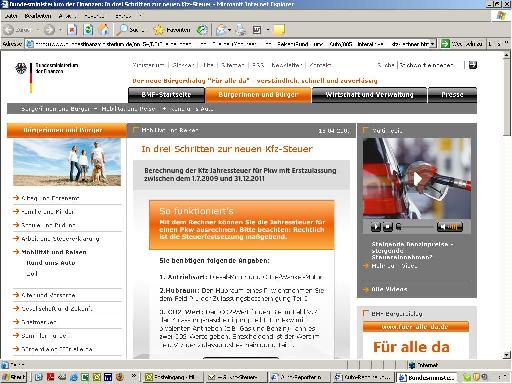Open the mail button dropdown arrow
Image resolution: width=512 pixels, height=384 pixels.
pos(230,30)
